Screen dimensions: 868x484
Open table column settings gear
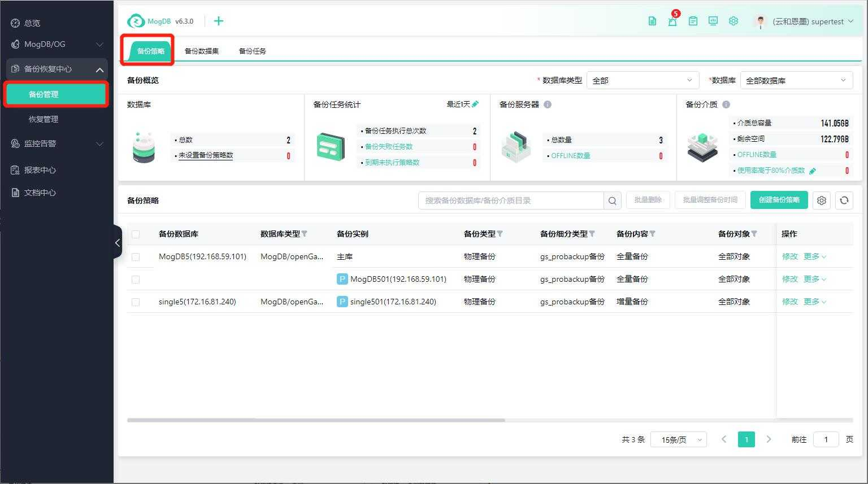(x=822, y=200)
